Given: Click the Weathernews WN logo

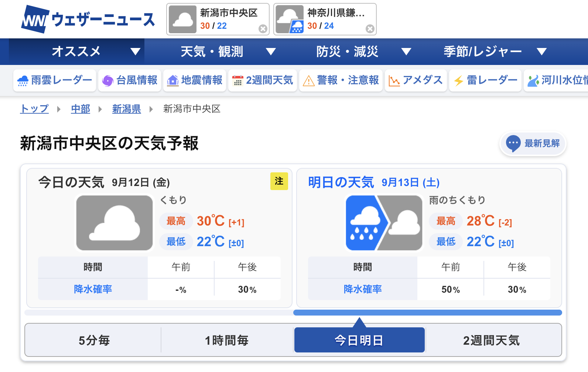Looking at the screenshot, I should pyautogui.click(x=35, y=20).
